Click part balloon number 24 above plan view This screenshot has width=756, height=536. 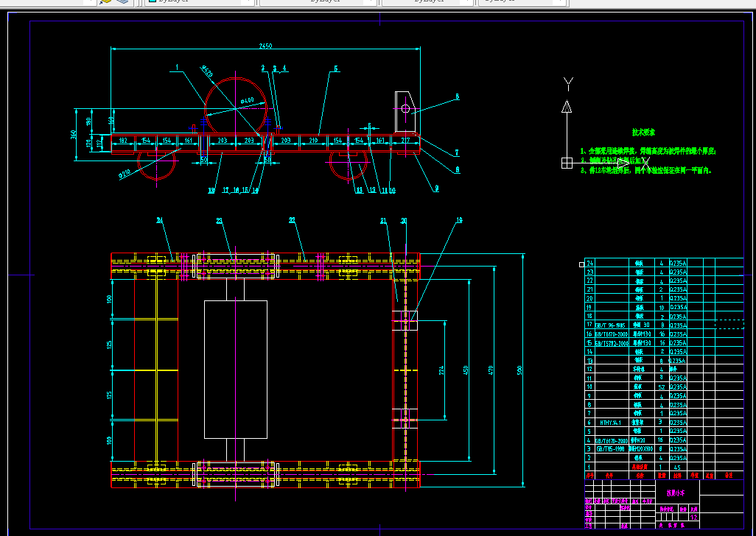160,221
